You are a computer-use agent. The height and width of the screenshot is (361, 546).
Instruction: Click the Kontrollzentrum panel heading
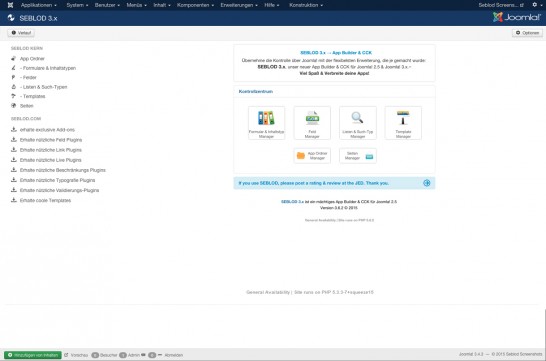pyautogui.click(x=256, y=91)
